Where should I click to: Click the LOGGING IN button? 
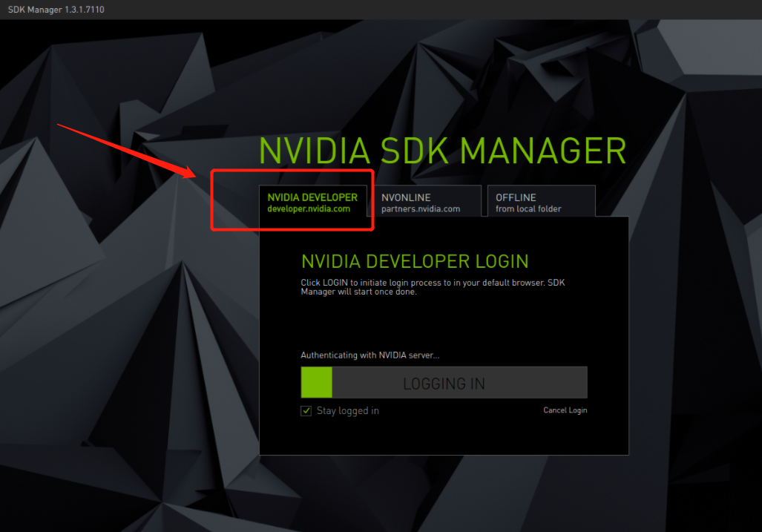[444, 383]
